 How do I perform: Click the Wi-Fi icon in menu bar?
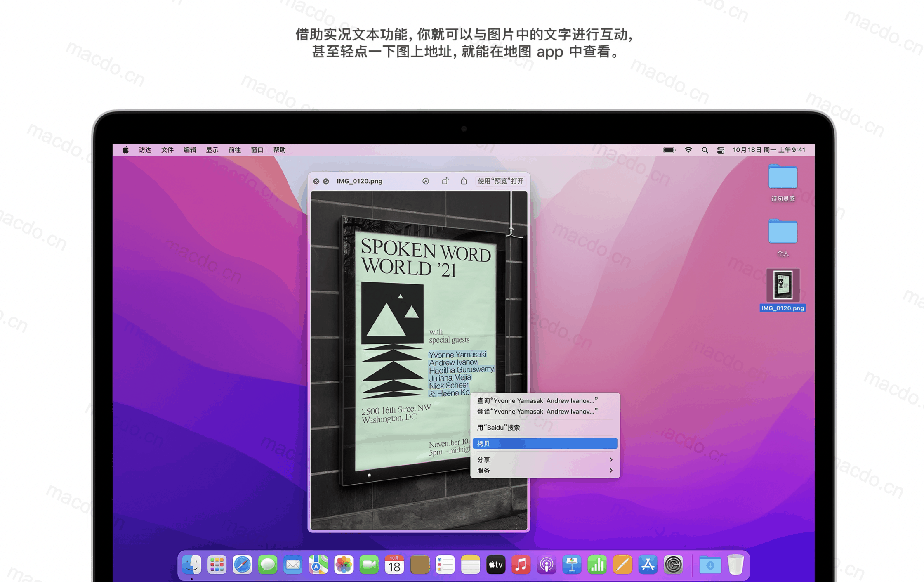point(688,150)
